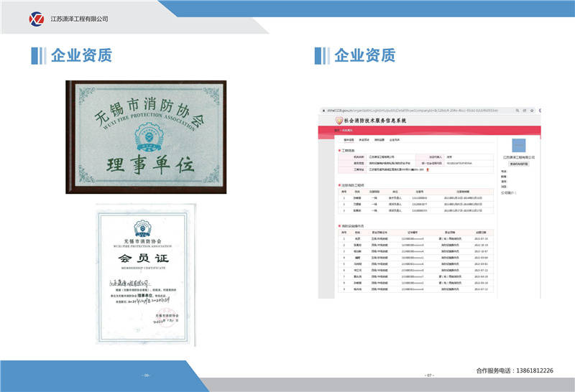Viewport: 575px width, 392px height.
Task: Click the company logo in the top-left header
Action: 36,18
